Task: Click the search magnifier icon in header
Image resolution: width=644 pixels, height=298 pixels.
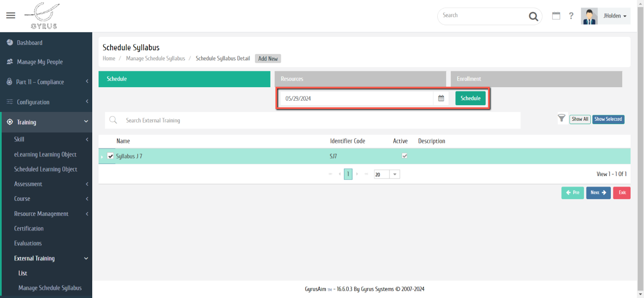Action: tap(533, 16)
